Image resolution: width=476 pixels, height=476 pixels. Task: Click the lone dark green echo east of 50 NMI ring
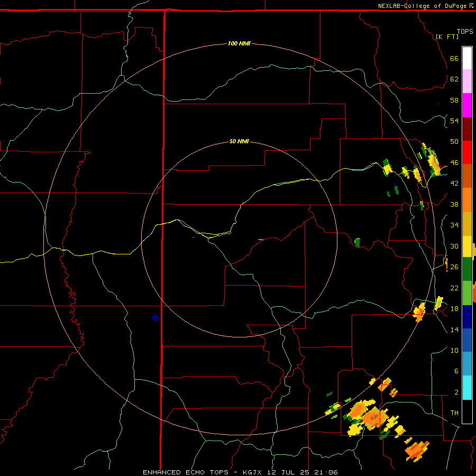pos(358,243)
